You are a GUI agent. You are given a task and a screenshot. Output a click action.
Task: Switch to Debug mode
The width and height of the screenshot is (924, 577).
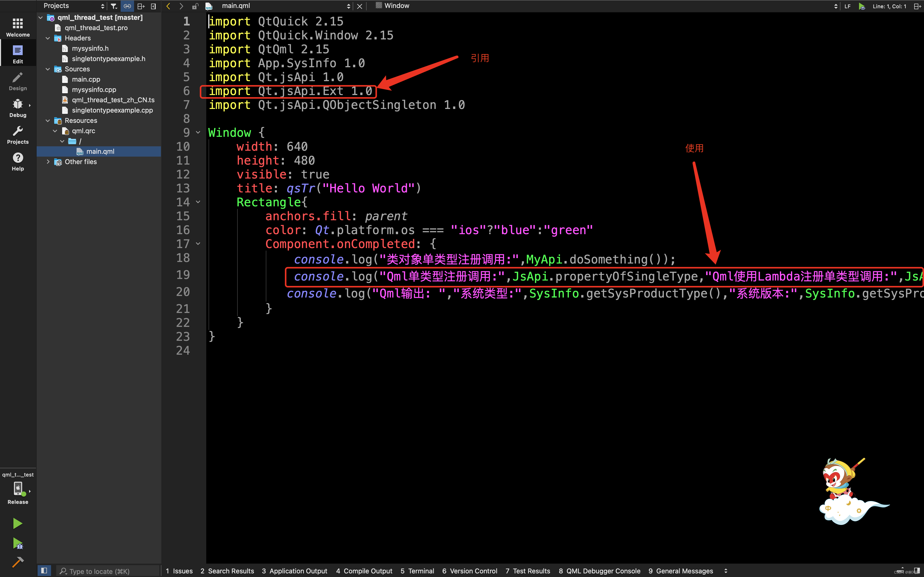[x=18, y=108]
